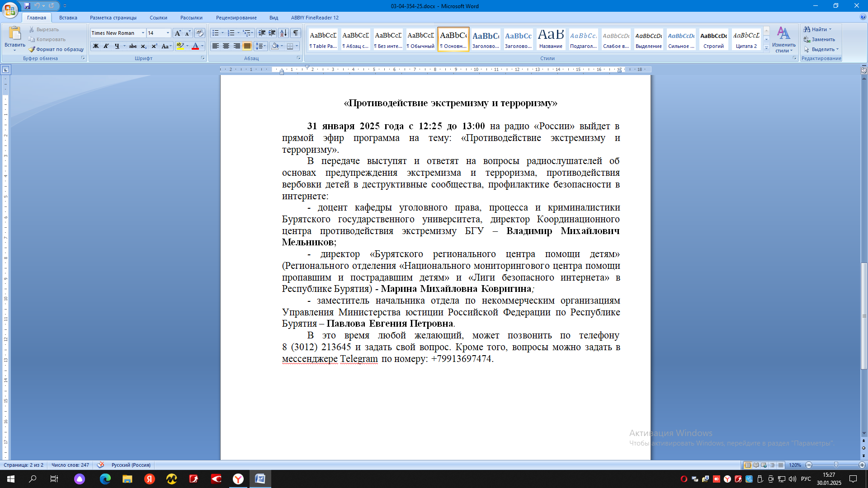The height and width of the screenshot is (488, 868).
Task: Apply bulleted list
Action: (216, 33)
